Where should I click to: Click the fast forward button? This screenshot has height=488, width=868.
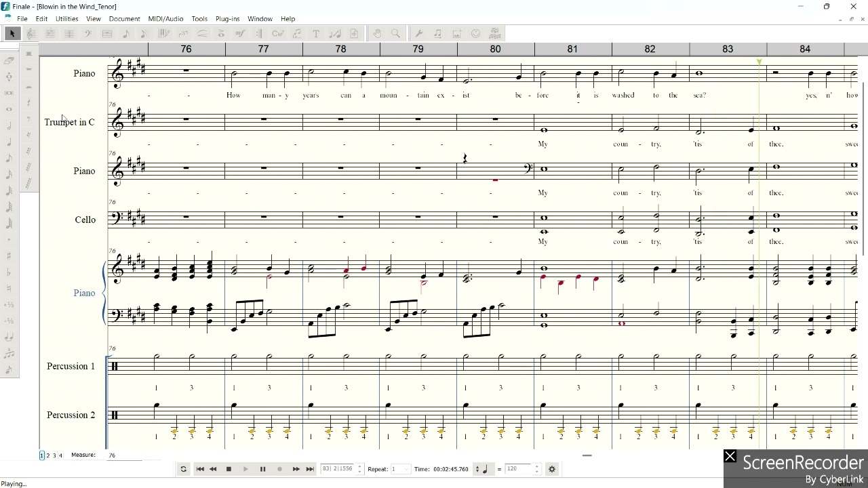296,469
